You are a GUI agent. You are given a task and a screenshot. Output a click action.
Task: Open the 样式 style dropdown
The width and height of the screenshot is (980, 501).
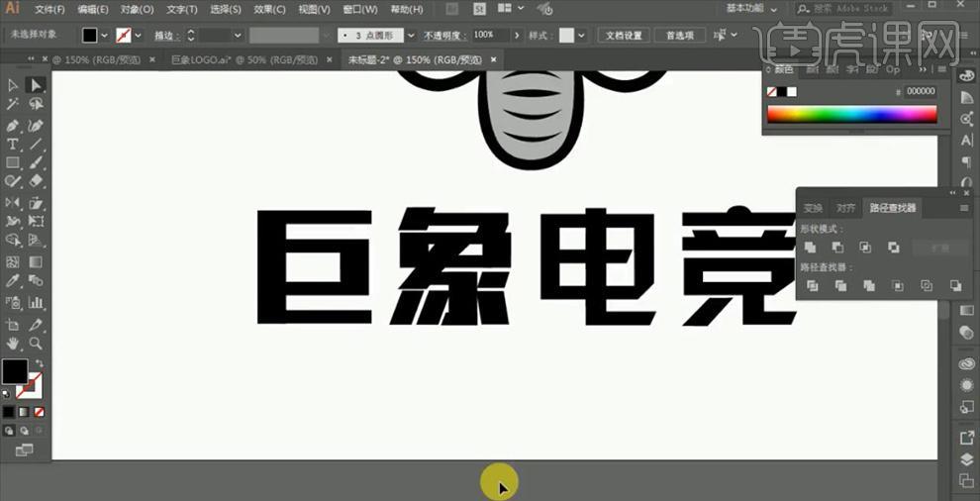coord(582,36)
